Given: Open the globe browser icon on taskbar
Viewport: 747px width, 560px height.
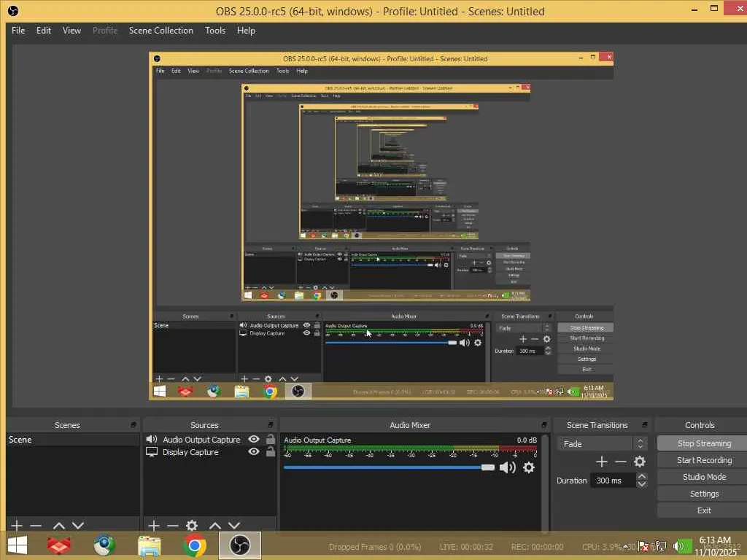Looking at the screenshot, I should click(104, 545).
